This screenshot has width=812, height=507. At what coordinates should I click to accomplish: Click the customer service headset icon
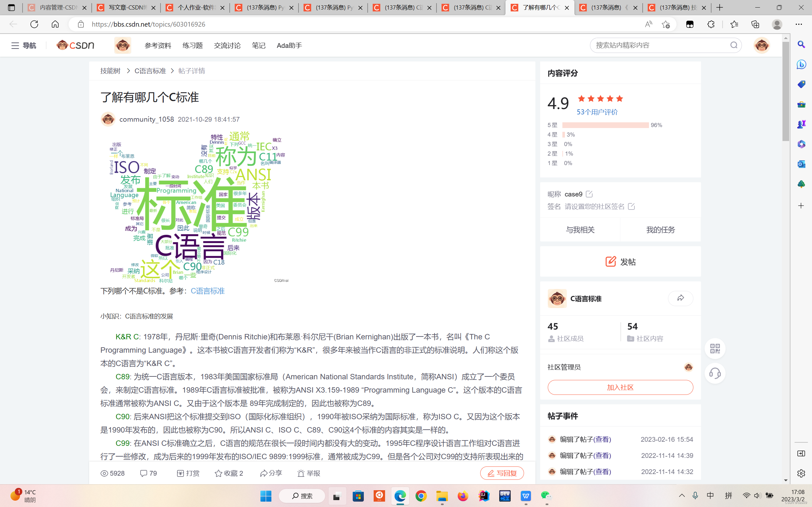[715, 373]
